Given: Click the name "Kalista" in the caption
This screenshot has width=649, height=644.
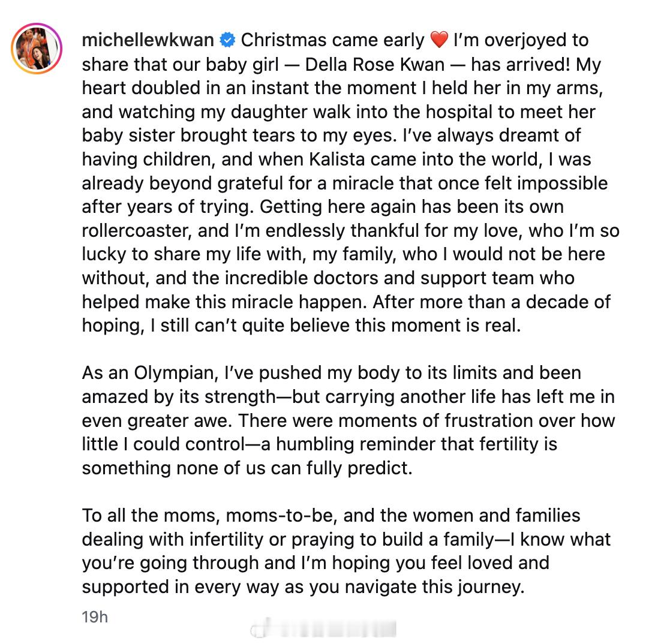Looking at the screenshot, I should (x=337, y=160).
